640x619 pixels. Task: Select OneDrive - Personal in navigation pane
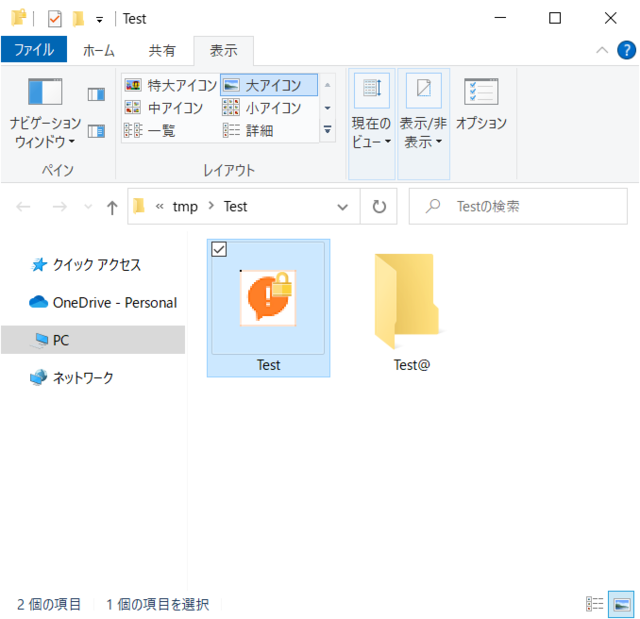pyautogui.click(x=103, y=302)
